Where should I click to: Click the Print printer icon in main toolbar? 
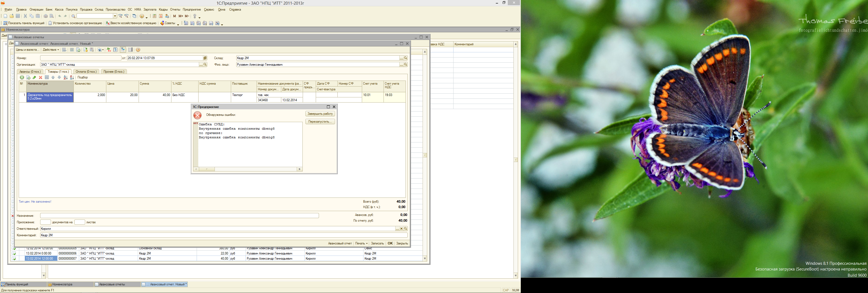46,16
